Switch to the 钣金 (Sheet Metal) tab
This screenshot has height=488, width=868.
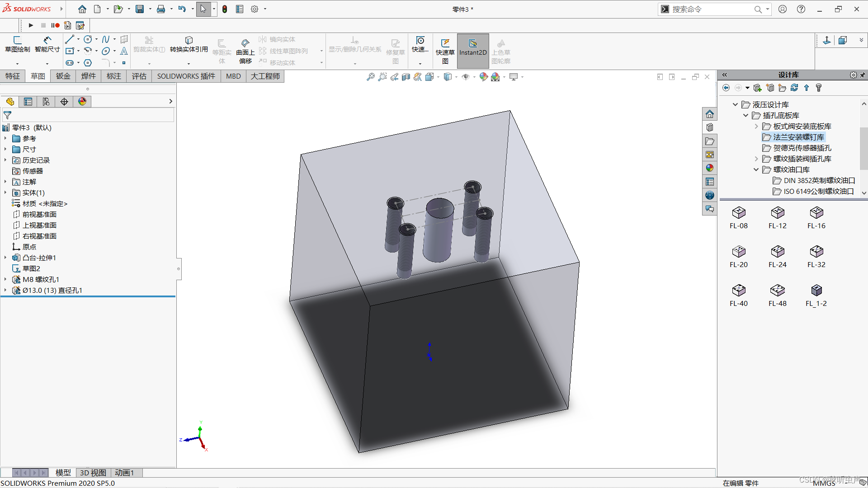pyautogui.click(x=63, y=76)
